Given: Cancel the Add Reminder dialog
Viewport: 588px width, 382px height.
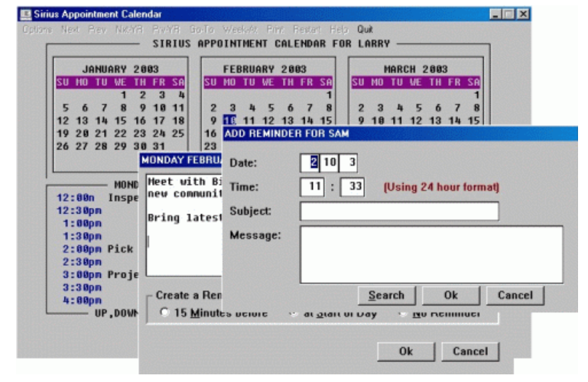Looking at the screenshot, I should pyautogui.click(x=515, y=296).
